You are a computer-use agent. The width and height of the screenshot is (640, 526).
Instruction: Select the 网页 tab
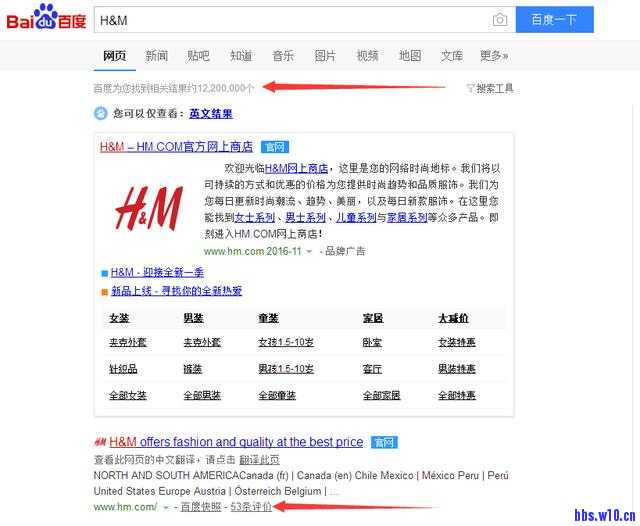114,55
